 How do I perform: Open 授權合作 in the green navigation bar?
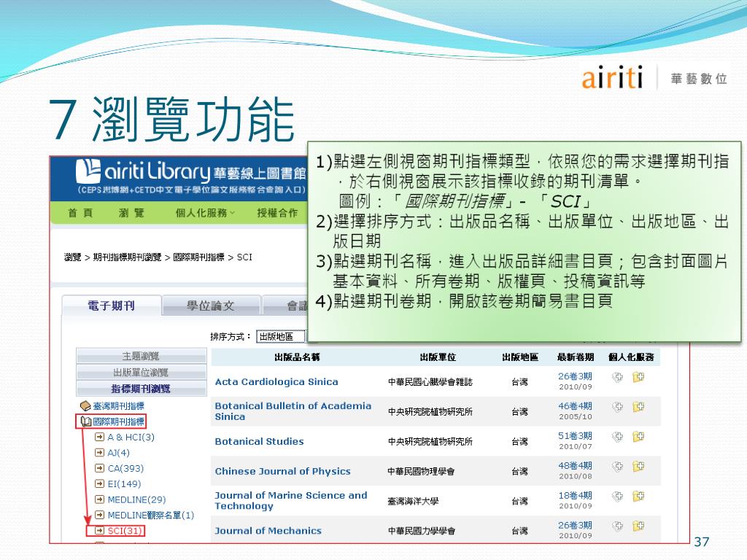coord(277,213)
